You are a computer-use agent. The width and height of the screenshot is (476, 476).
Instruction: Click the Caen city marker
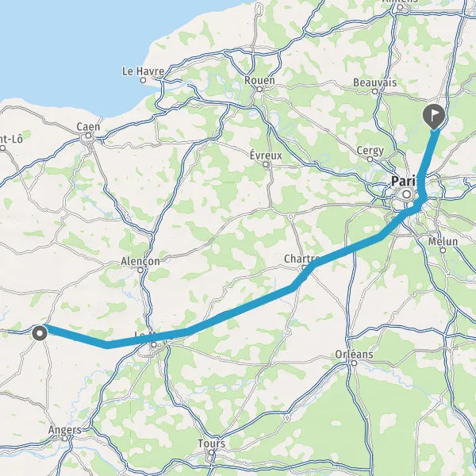[x=88, y=136]
